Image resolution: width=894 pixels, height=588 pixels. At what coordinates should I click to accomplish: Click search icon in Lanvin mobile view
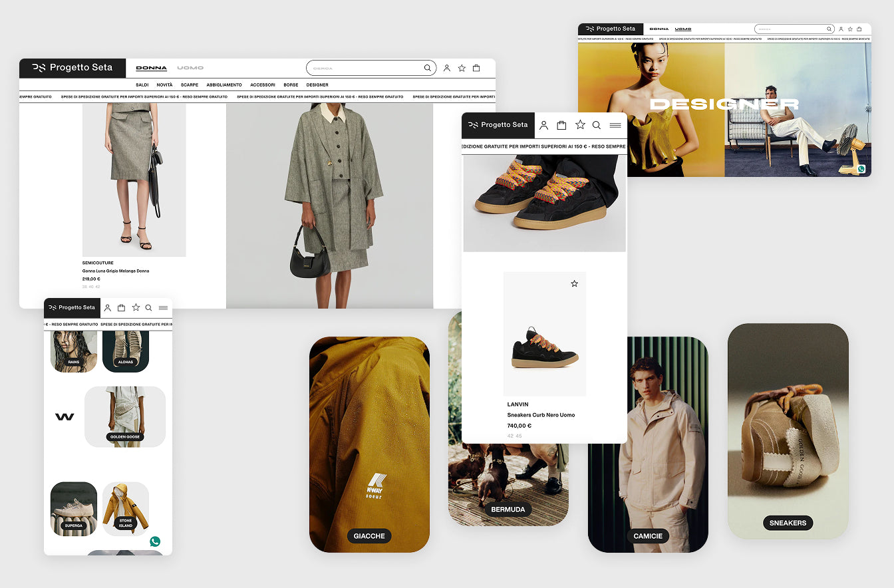point(597,125)
